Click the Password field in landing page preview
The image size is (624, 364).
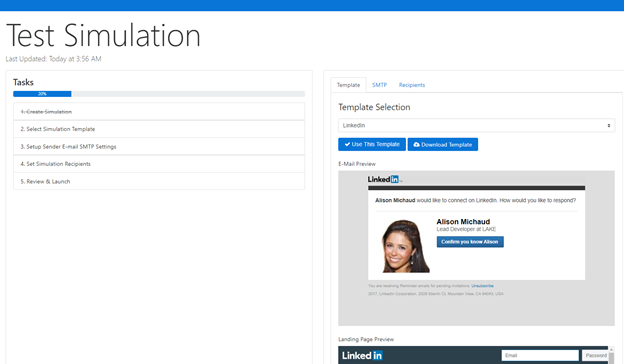[x=595, y=355]
